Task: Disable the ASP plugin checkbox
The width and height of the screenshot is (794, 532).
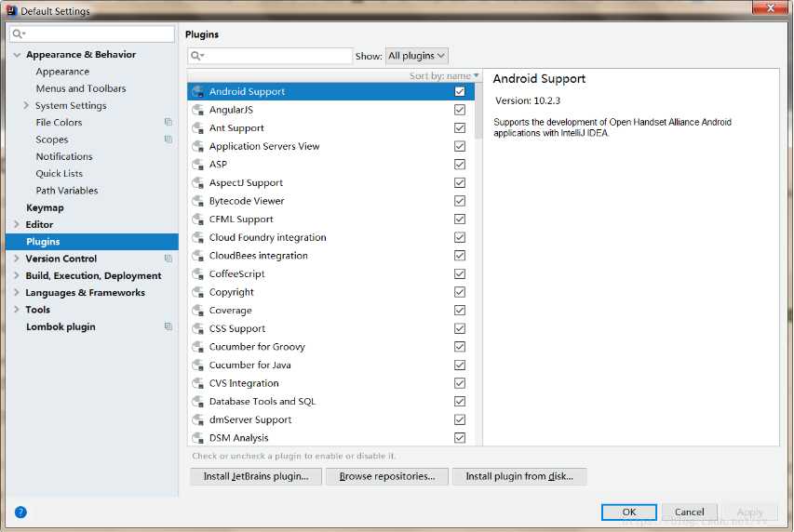Action: [460, 165]
